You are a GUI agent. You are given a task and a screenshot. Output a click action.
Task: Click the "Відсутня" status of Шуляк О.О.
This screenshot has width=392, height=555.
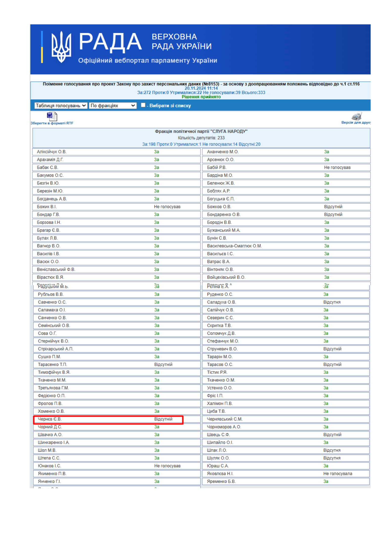[332, 458]
